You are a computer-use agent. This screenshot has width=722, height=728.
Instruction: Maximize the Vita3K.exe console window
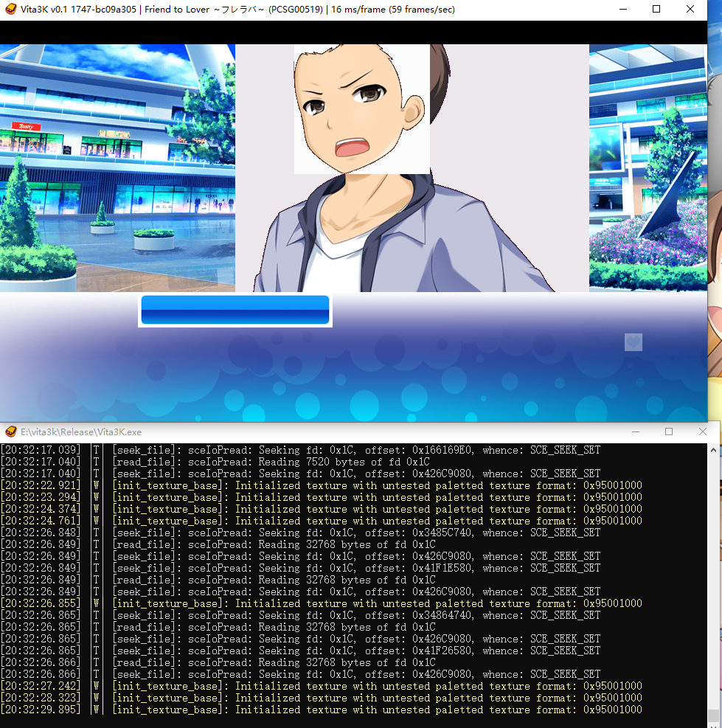[x=669, y=431]
